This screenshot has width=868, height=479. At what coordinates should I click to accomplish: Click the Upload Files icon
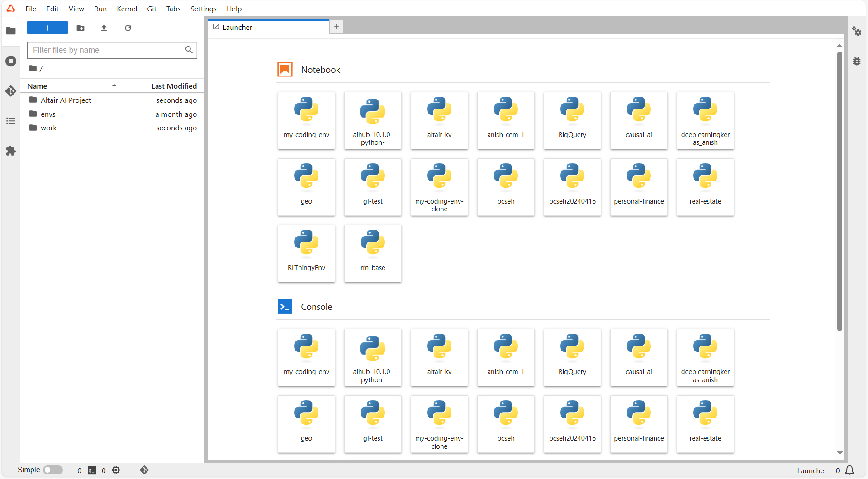coord(104,28)
